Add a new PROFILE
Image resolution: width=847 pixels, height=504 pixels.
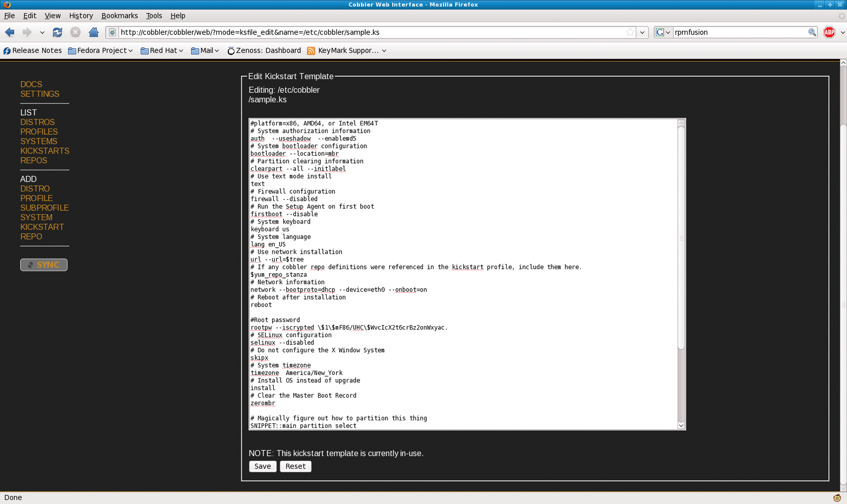click(37, 199)
